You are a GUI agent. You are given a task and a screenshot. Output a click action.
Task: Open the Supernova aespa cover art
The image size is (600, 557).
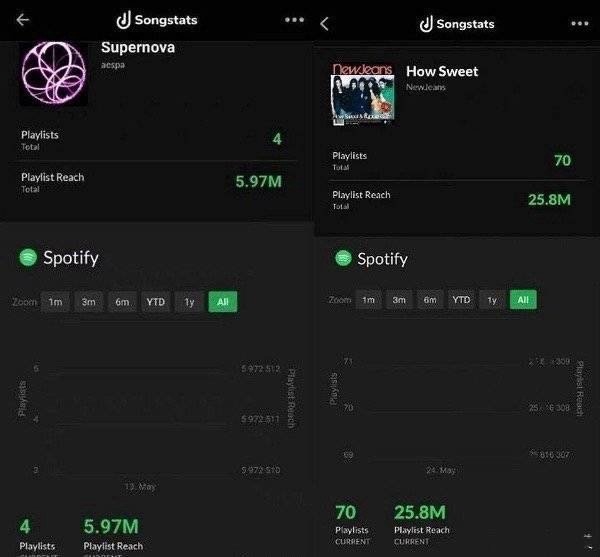tap(54, 73)
